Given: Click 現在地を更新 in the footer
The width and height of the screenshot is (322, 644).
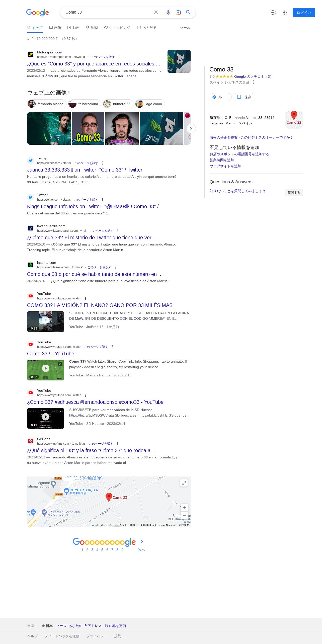Looking at the screenshot, I should click(x=115, y=626).
